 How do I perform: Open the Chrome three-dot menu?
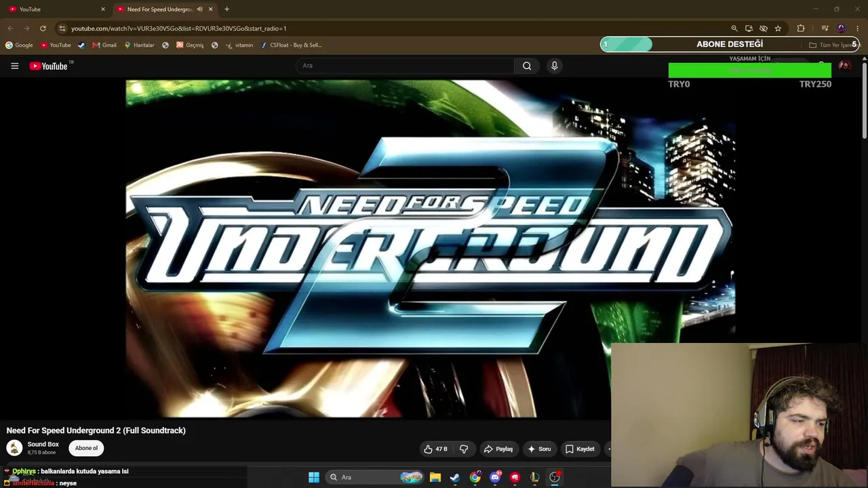click(858, 28)
